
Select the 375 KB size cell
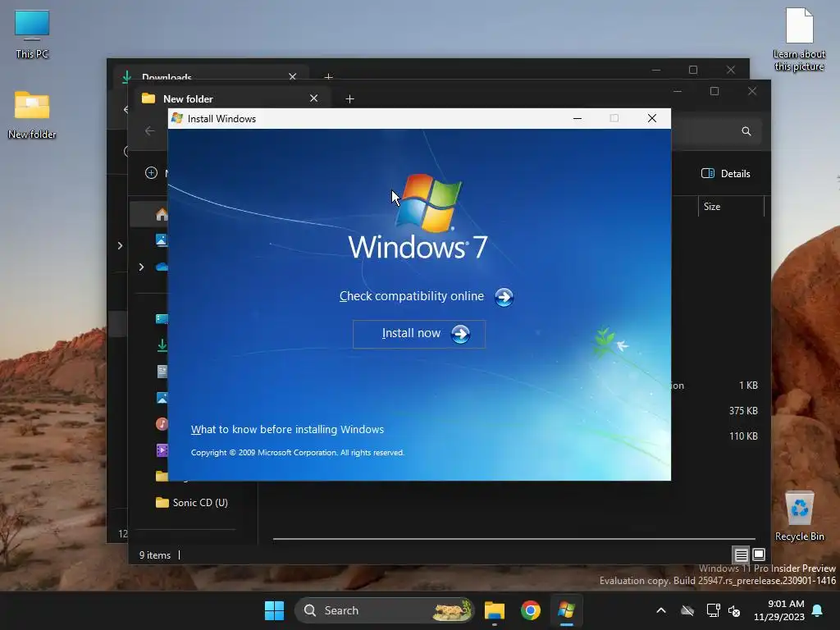pyautogui.click(x=743, y=411)
